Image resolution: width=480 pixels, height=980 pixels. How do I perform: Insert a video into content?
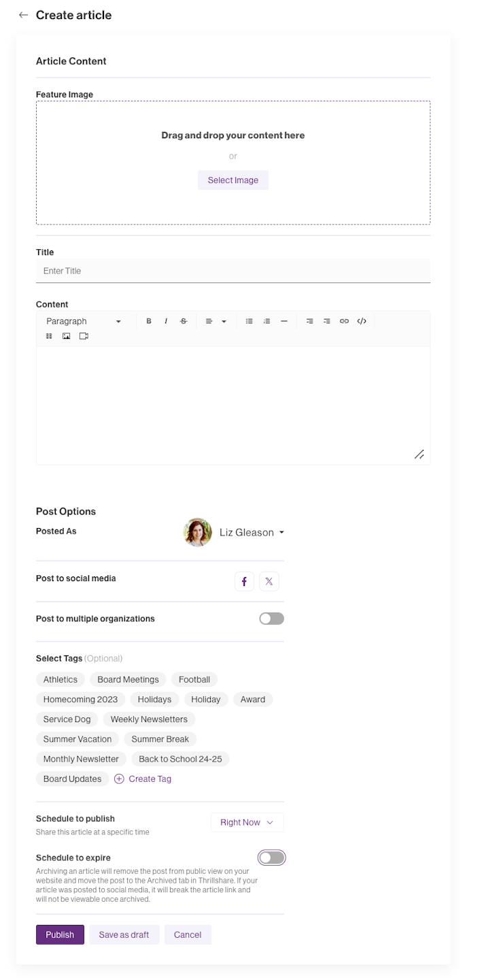point(84,336)
